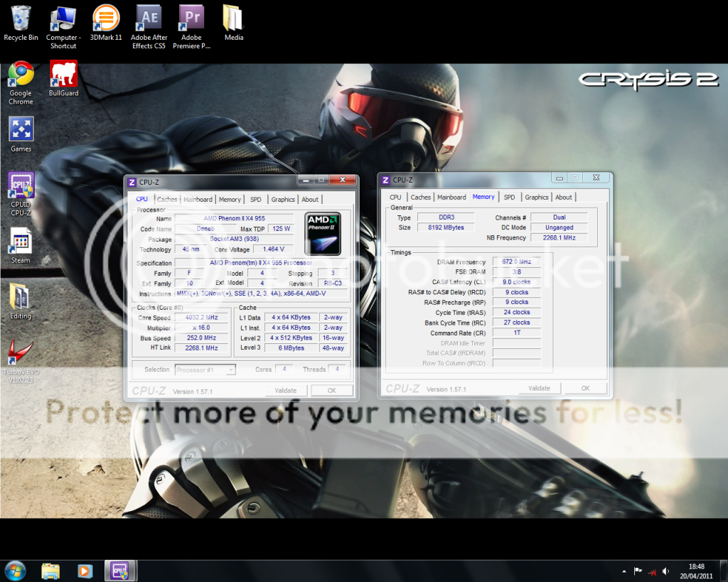Switch to Caches tab in left CPU-Z
The width and height of the screenshot is (728, 582).
click(167, 200)
